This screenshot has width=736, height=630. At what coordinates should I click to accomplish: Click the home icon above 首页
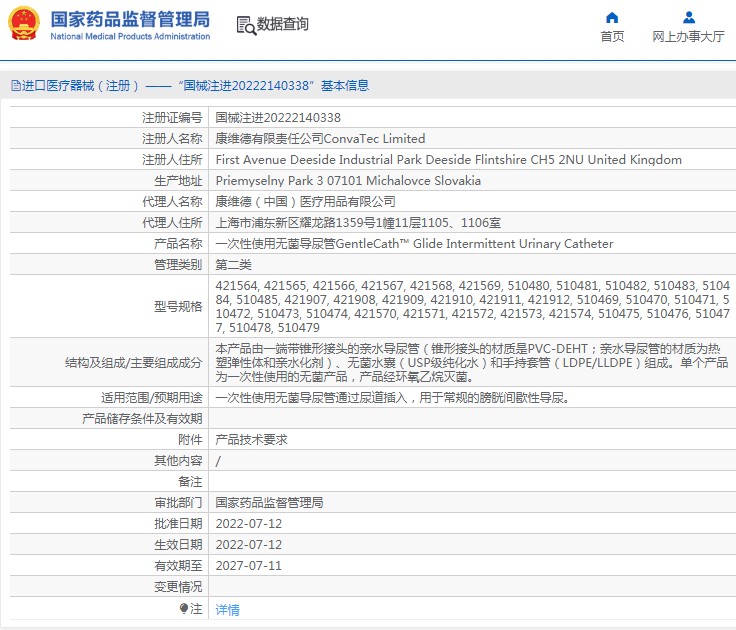(612, 17)
